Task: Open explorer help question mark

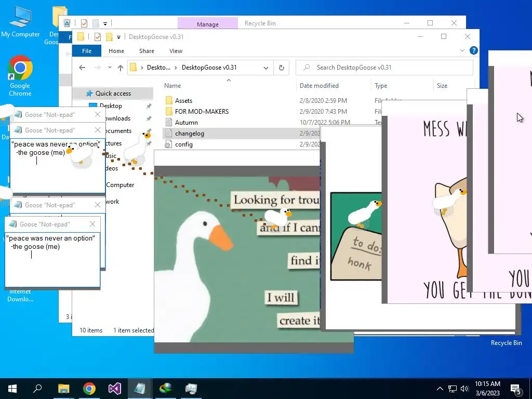Action: [x=474, y=50]
